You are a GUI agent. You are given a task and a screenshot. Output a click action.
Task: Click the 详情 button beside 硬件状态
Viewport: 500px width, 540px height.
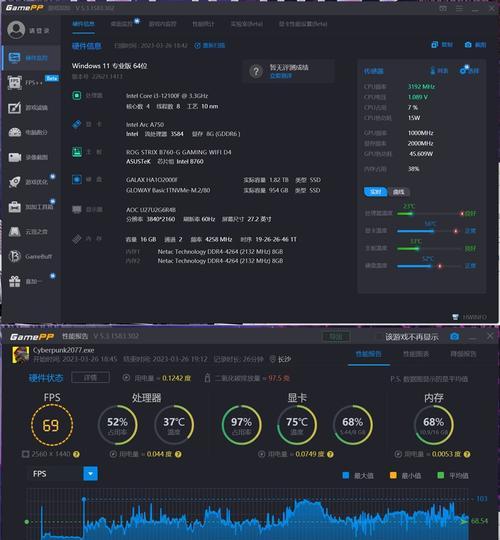[90, 378]
